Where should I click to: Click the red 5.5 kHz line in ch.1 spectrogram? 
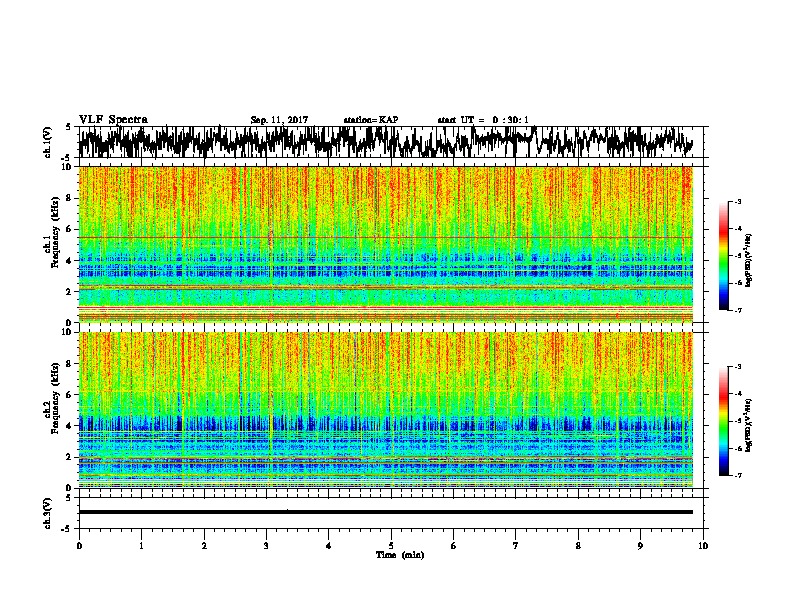[x=386, y=237]
